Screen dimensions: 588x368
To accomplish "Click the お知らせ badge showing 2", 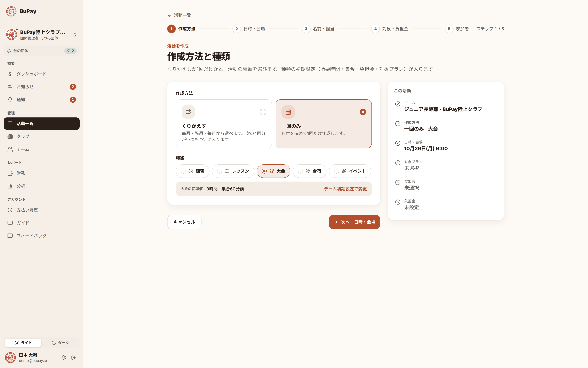I will point(73,87).
